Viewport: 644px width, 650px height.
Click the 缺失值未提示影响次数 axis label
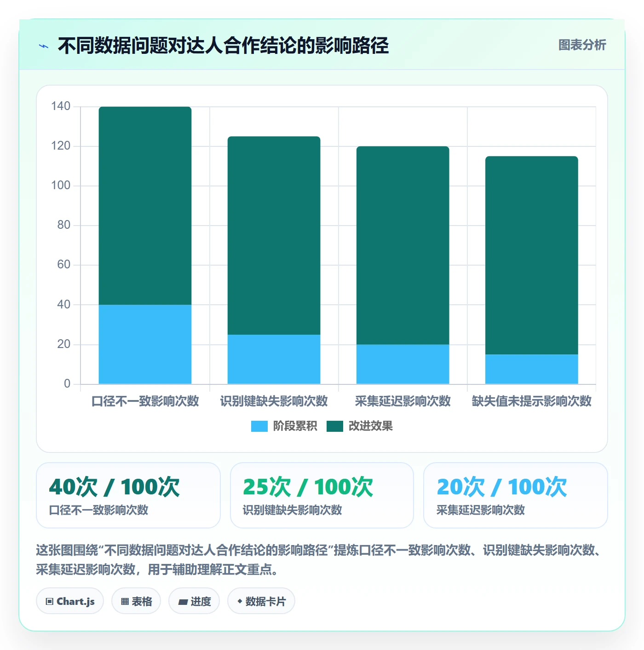click(531, 401)
